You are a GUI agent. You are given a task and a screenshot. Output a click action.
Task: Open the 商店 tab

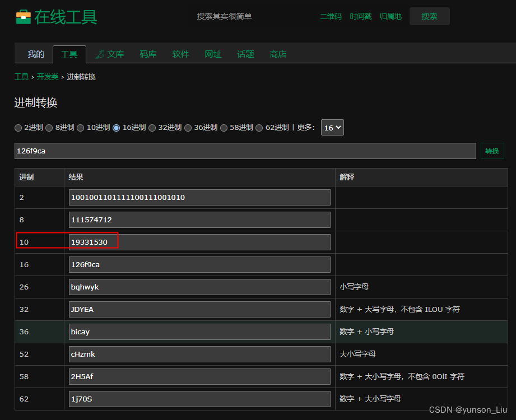tap(278, 54)
